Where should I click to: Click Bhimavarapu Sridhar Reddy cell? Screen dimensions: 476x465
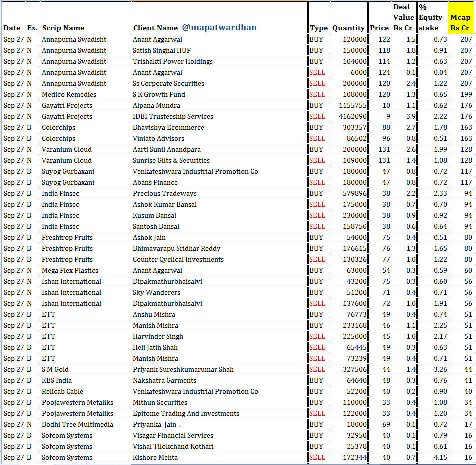tap(220, 248)
